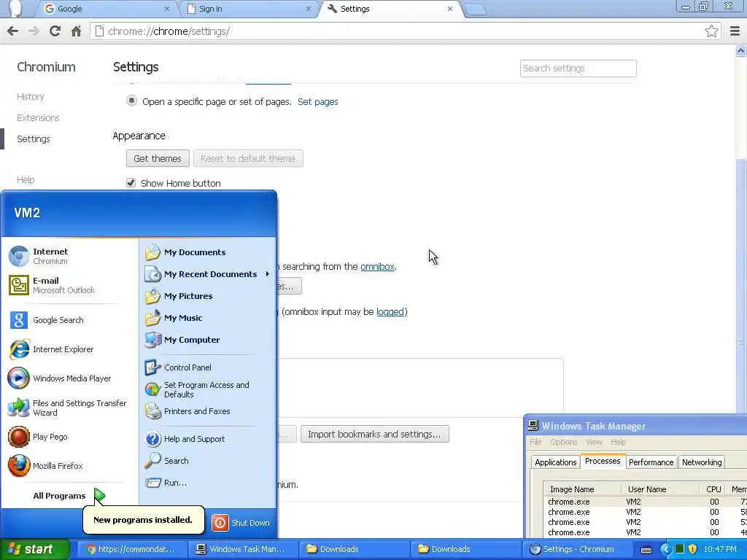Click the Shut Down button
This screenshot has width=747, height=560.
pyautogui.click(x=241, y=523)
